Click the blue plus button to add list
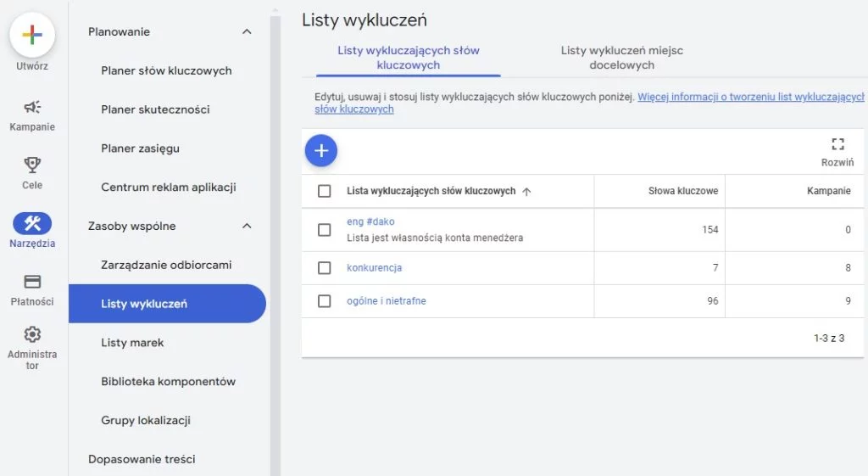Image resolution: width=868 pixels, height=476 pixels. click(x=321, y=151)
